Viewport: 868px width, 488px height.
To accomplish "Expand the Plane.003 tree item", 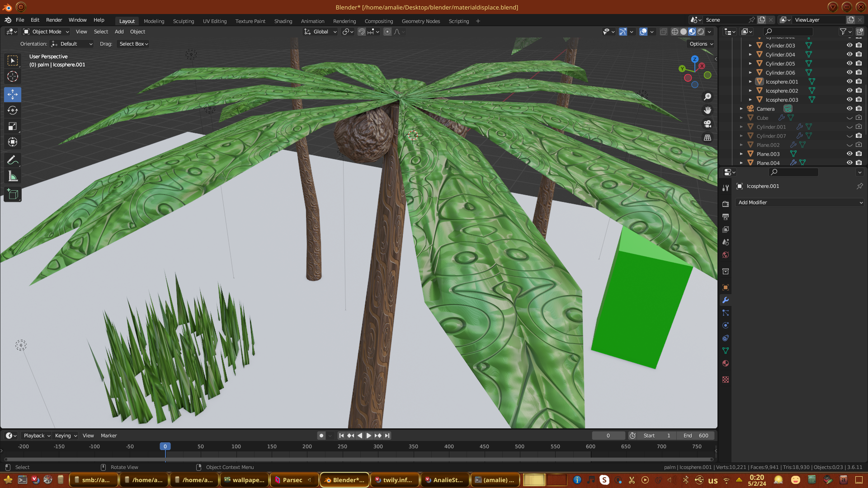I will 741,154.
